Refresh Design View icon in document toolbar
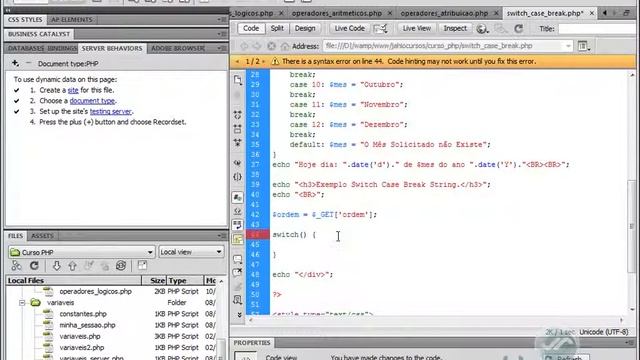This screenshot has height=360, width=640. point(519,29)
